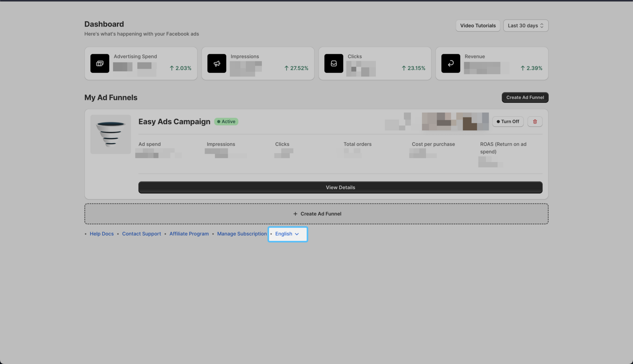Delete campaign using red trash icon
Image resolution: width=633 pixels, height=364 pixels.
click(535, 122)
